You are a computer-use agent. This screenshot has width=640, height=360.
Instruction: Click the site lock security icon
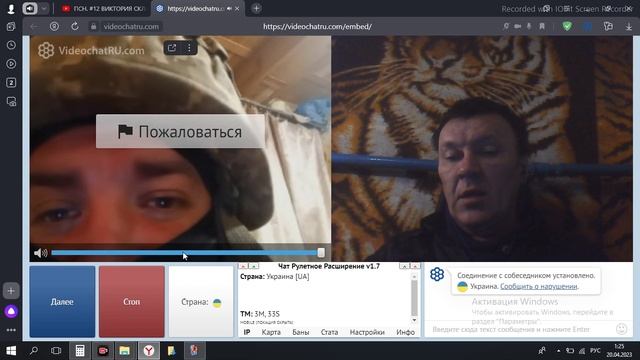pyautogui.click(x=93, y=27)
